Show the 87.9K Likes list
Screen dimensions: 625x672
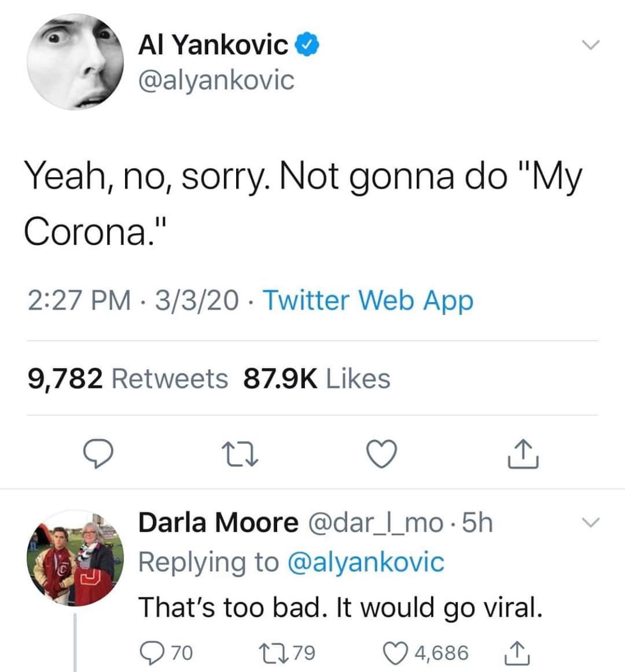pos(317,379)
